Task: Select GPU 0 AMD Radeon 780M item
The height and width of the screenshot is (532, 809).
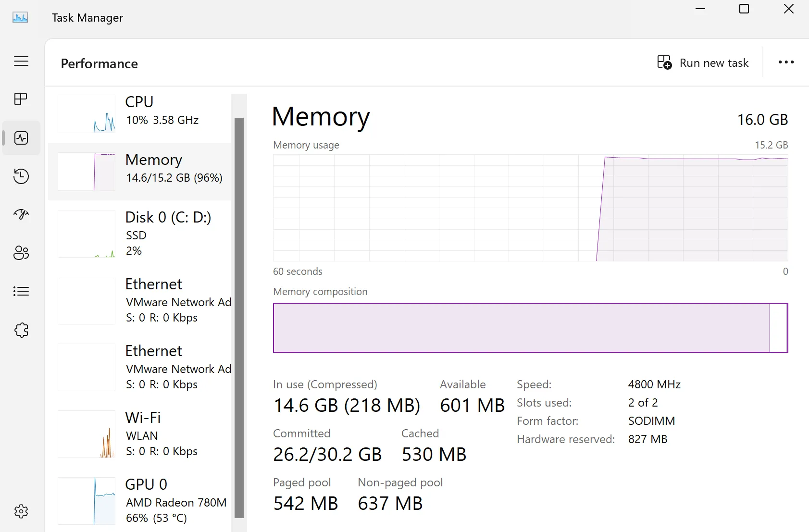Action: (139, 501)
